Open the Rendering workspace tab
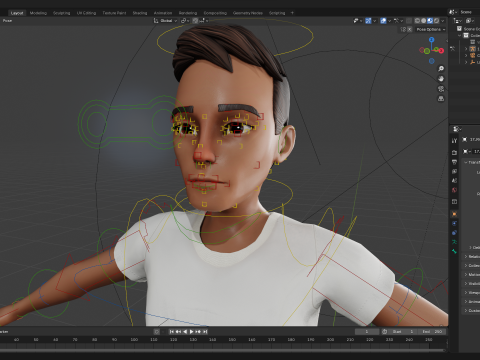 [188, 13]
